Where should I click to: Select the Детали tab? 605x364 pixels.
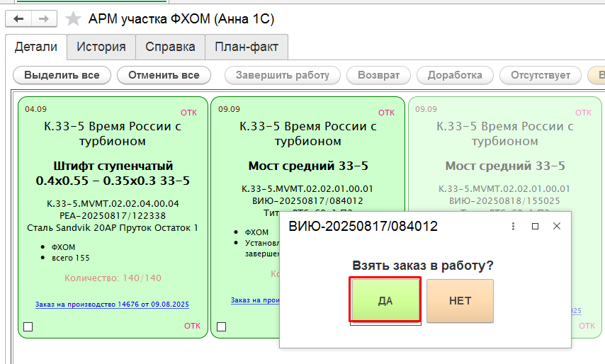pos(36,47)
